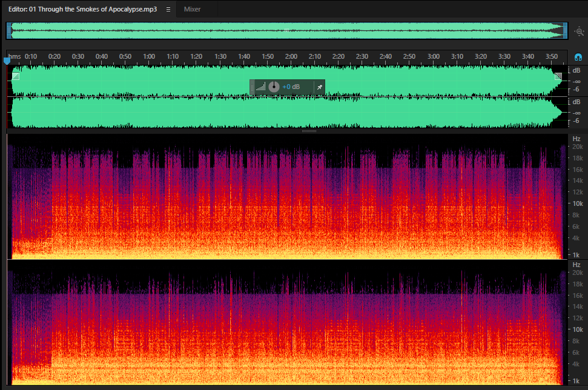This screenshot has width=588, height=390.
Task: Click the right handle of overview navigator
Action: tap(565, 31)
